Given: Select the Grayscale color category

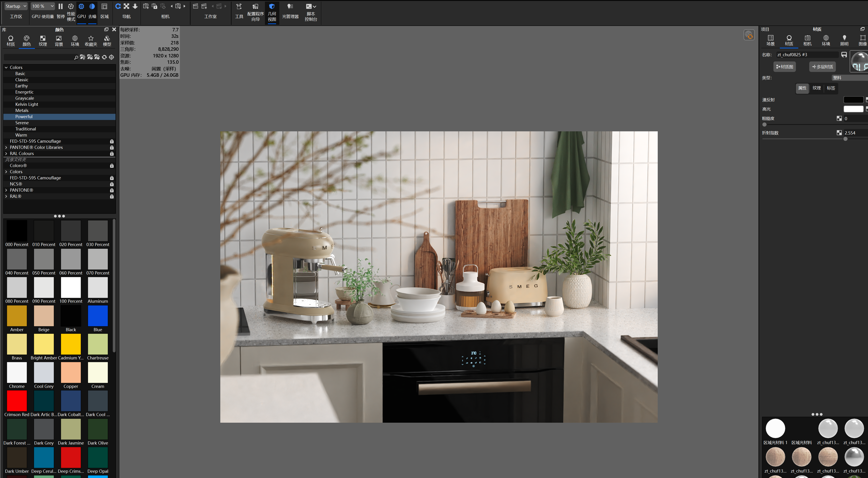Looking at the screenshot, I should [25, 98].
